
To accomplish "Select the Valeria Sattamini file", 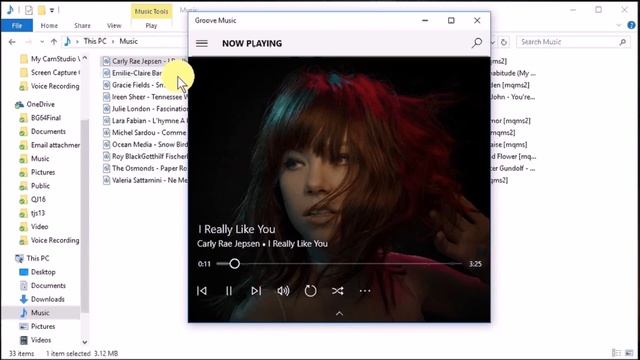I will [145, 180].
